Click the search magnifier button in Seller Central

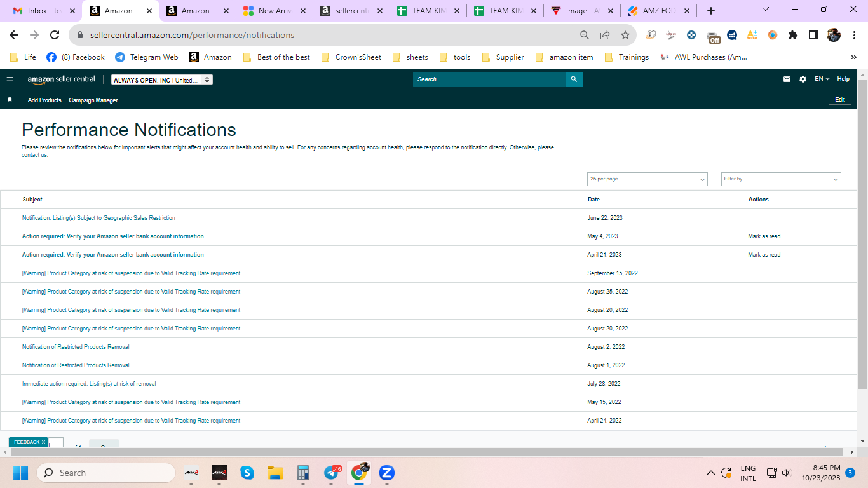coord(574,79)
